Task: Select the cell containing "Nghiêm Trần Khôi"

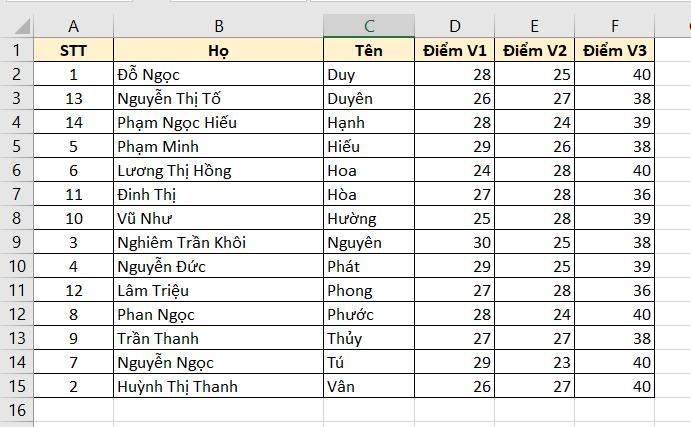Action: click(218, 242)
